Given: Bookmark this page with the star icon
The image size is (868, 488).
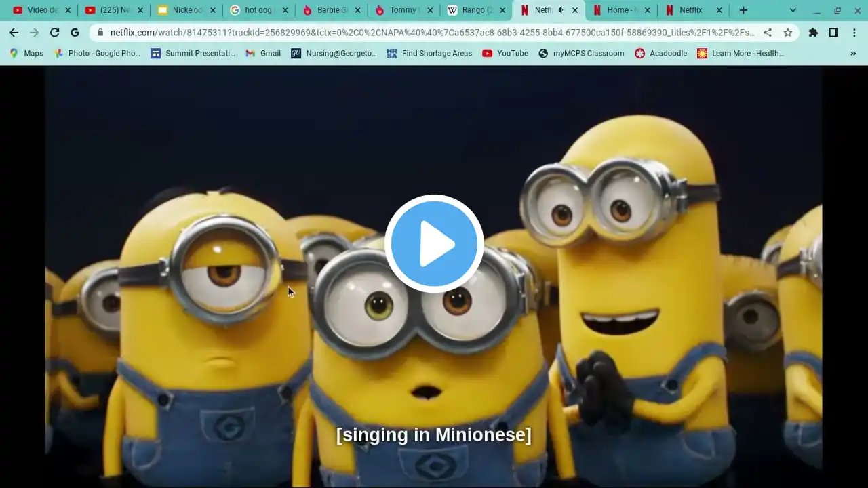Looking at the screenshot, I should point(788,33).
